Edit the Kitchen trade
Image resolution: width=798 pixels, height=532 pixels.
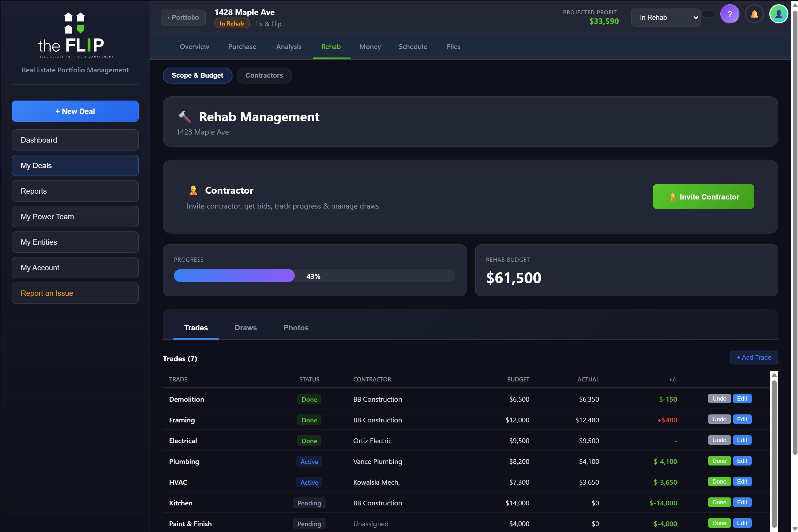coord(742,502)
